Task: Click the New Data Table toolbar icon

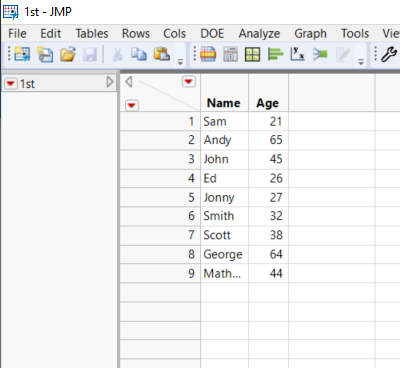Action: tap(22, 54)
